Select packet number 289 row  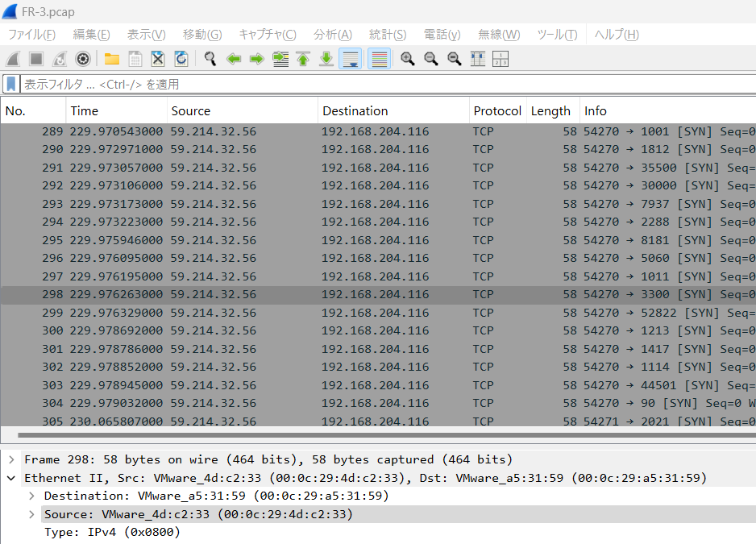[x=379, y=131]
